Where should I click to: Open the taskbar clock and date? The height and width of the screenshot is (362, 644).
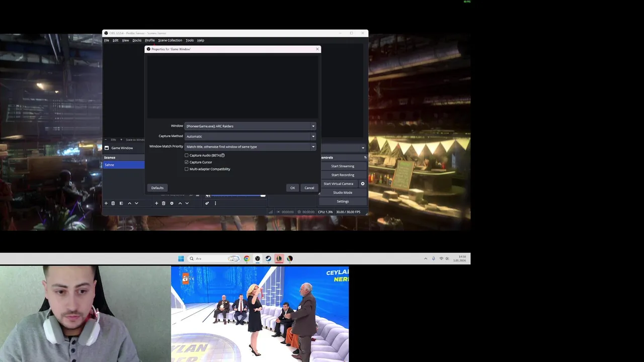point(459,258)
